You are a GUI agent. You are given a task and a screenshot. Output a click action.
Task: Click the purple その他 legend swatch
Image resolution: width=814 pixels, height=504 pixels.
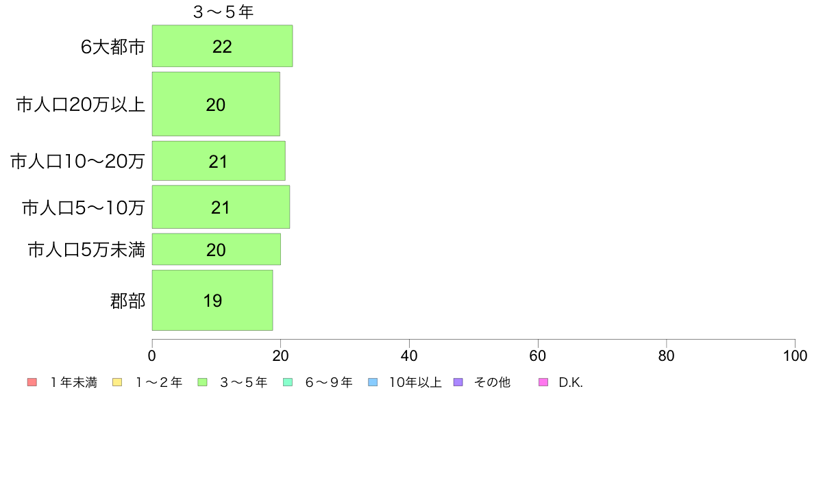tap(458, 383)
